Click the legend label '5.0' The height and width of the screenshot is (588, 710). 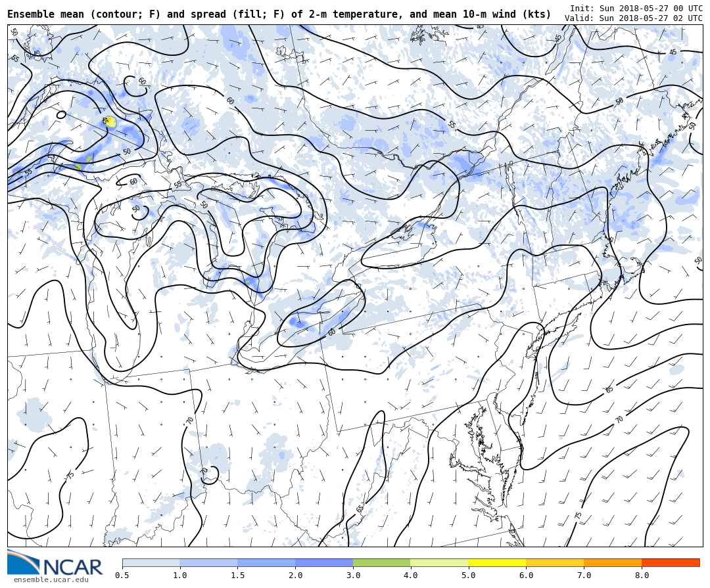pyautogui.click(x=469, y=576)
